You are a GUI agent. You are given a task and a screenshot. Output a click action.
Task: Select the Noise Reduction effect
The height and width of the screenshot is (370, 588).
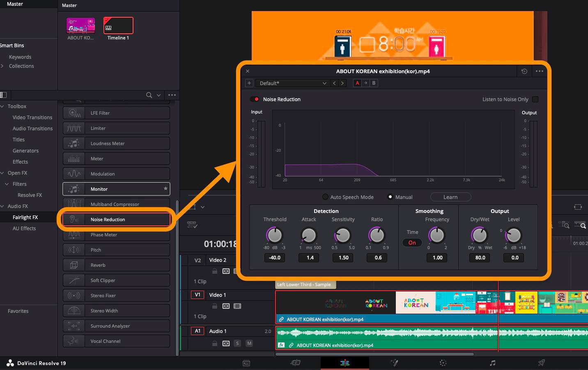116,220
